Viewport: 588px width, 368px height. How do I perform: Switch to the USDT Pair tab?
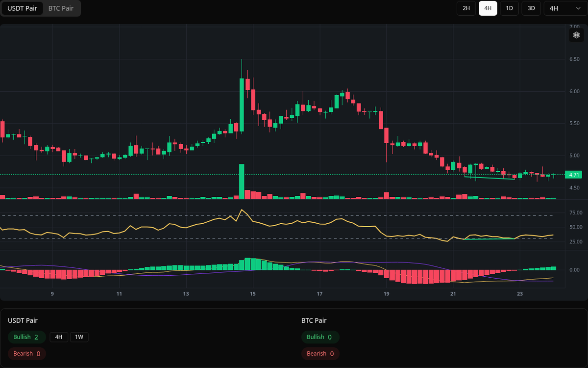(22, 8)
